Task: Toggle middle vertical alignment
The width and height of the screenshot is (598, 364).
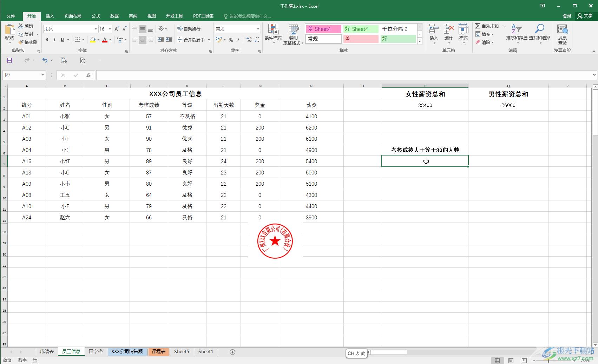Action: pos(142,29)
